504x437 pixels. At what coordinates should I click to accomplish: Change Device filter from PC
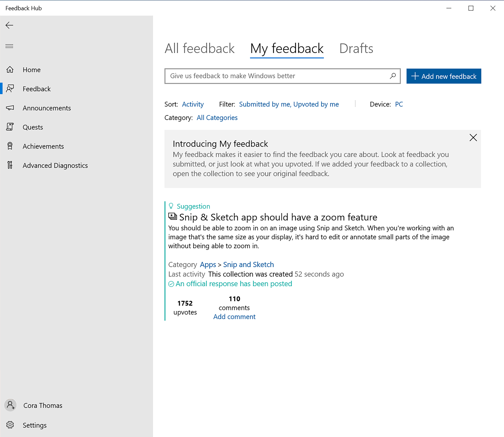(x=398, y=104)
